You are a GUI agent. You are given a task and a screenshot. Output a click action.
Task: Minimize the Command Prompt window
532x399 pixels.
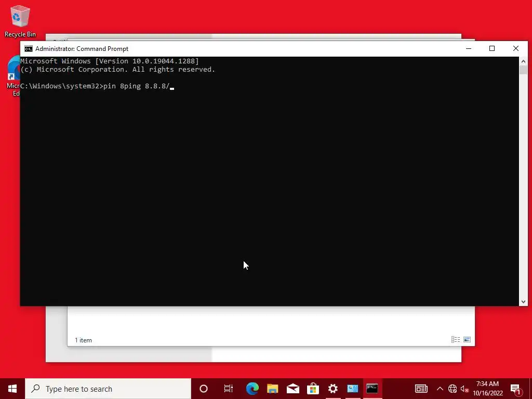(x=469, y=48)
